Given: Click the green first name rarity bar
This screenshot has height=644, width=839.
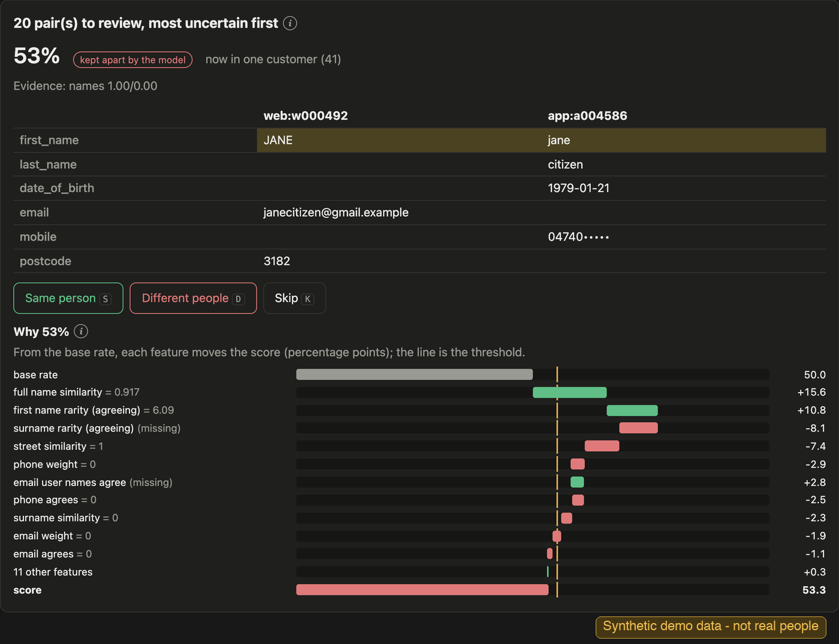Looking at the screenshot, I should [x=632, y=410].
